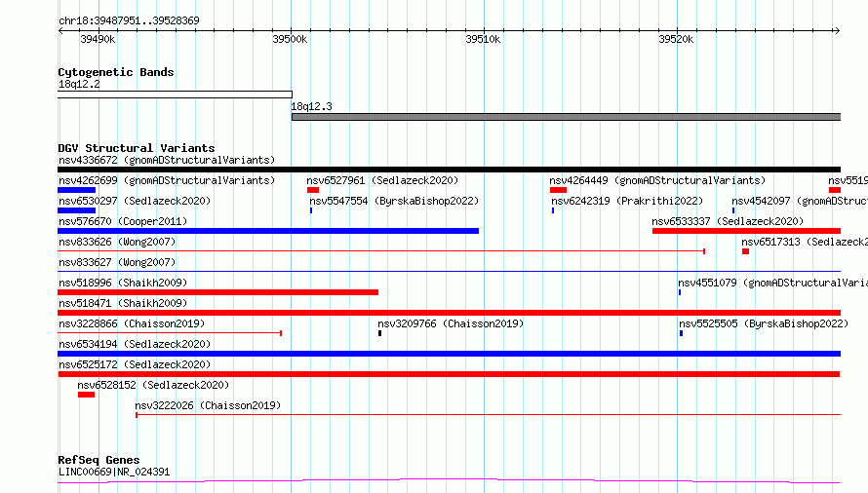The width and height of the screenshot is (868, 493).
Task: Select the red bar under nsv6533337
Action: [746, 231]
